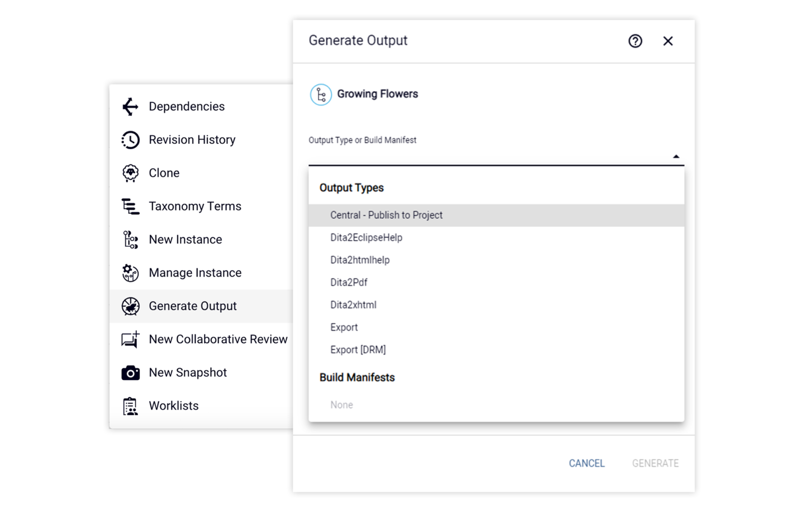
Task: Click the Manage Instance gear icon
Action: click(130, 273)
